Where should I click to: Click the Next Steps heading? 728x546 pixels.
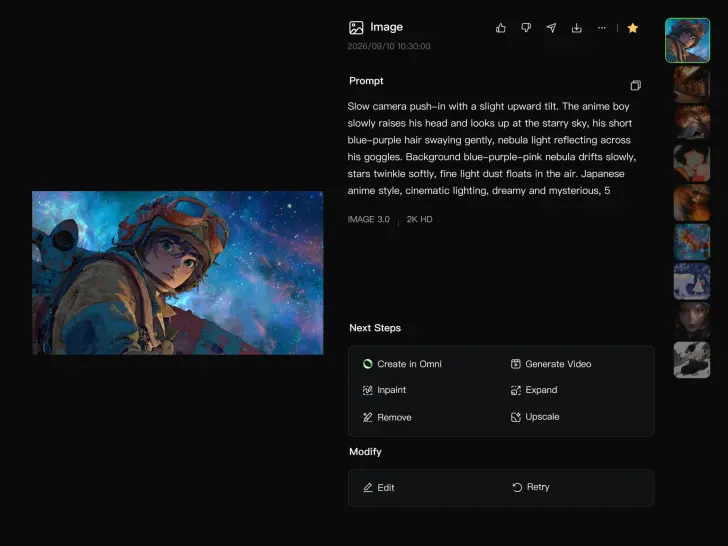[375, 328]
